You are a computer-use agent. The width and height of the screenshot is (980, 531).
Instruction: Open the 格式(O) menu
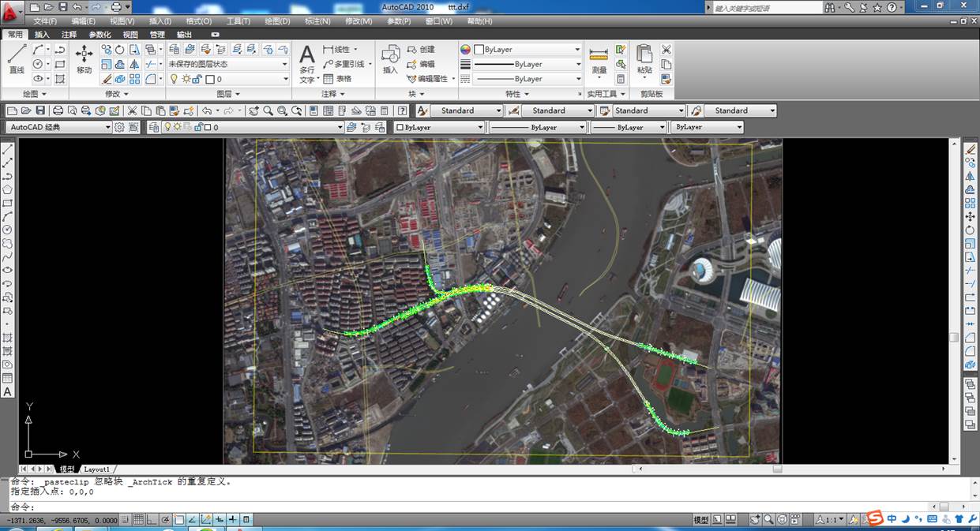(198, 21)
